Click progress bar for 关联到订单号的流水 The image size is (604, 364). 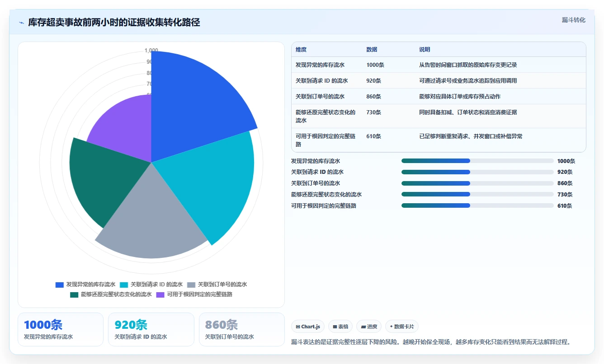click(477, 183)
